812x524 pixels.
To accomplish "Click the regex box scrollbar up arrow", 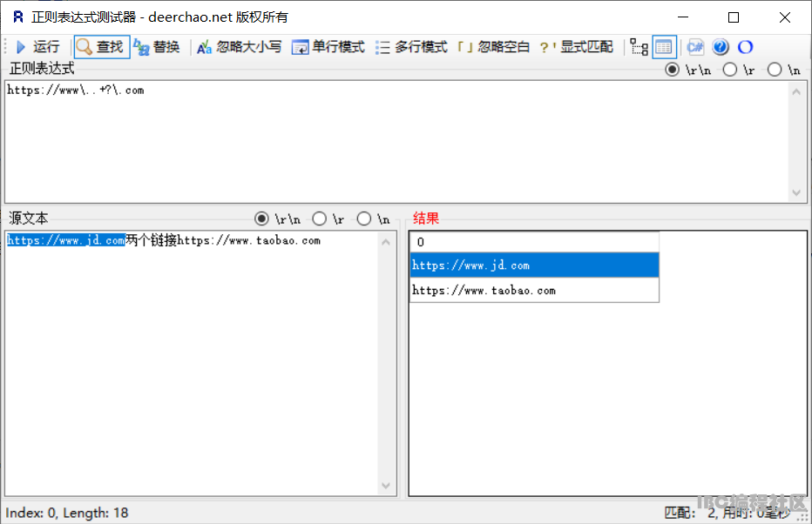I will (796, 91).
